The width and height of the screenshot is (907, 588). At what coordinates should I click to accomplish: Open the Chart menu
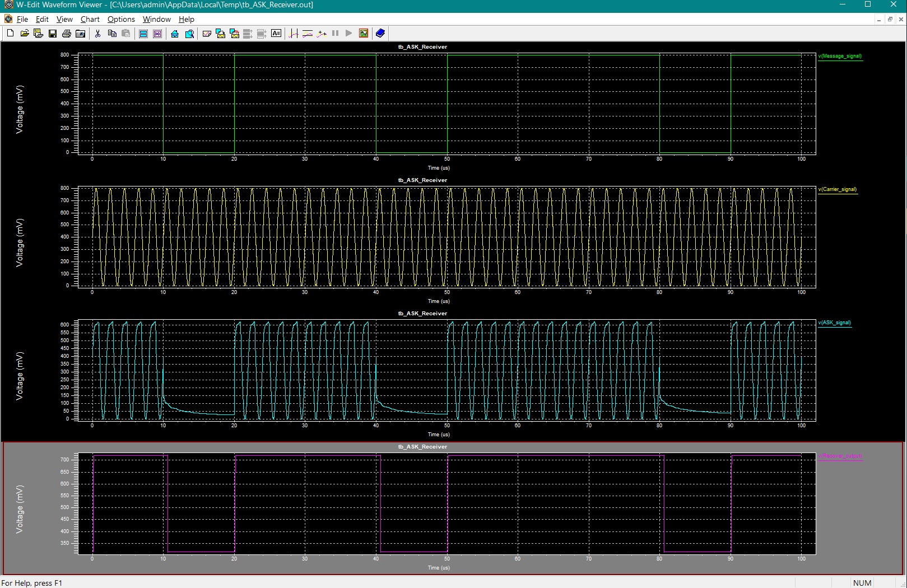(90, 19)
